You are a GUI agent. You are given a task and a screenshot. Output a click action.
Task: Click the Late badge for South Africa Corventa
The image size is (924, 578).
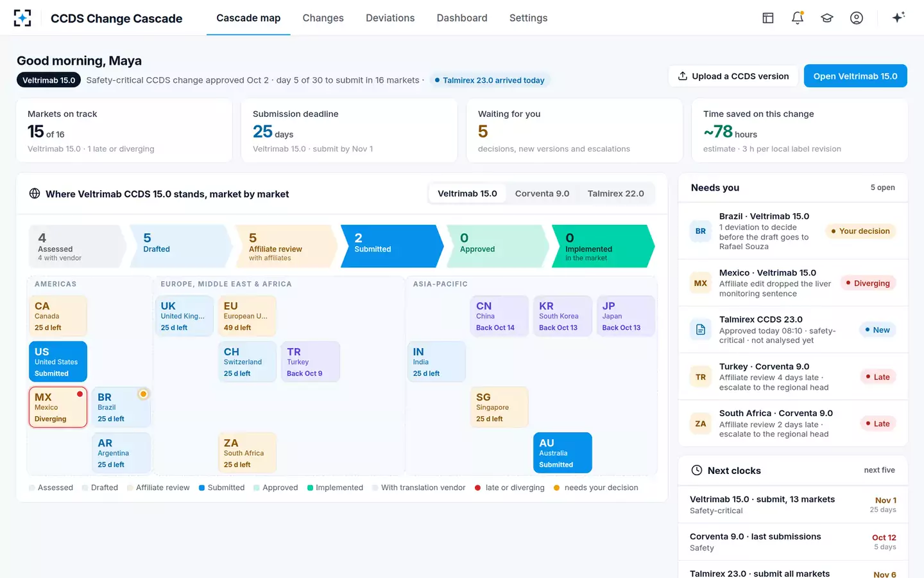tap(878, 424)
